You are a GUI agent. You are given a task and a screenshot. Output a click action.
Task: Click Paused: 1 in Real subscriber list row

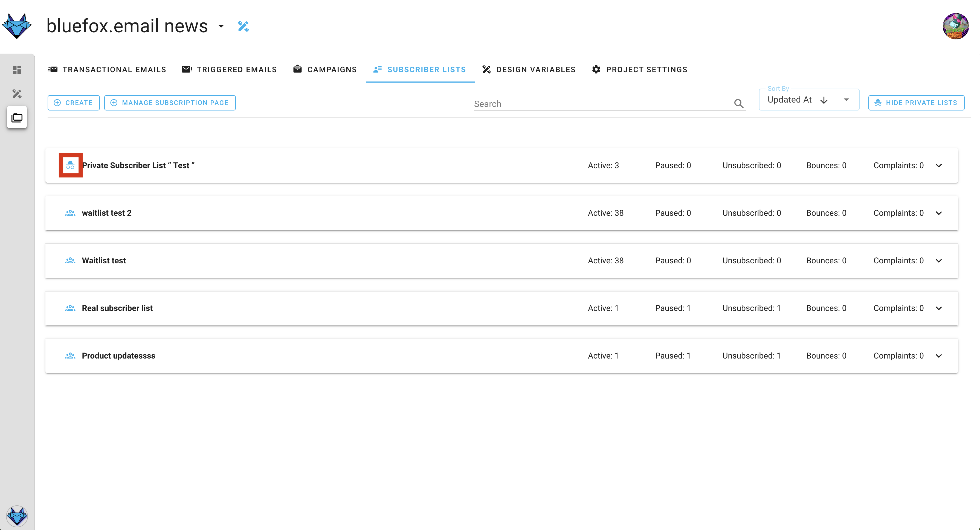click(x=672, y=308)
